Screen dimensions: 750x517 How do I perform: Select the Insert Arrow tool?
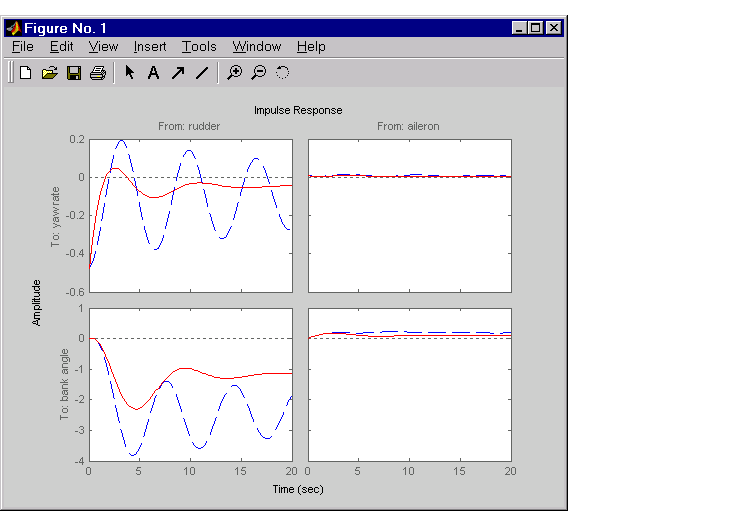[x=177, y=72]
